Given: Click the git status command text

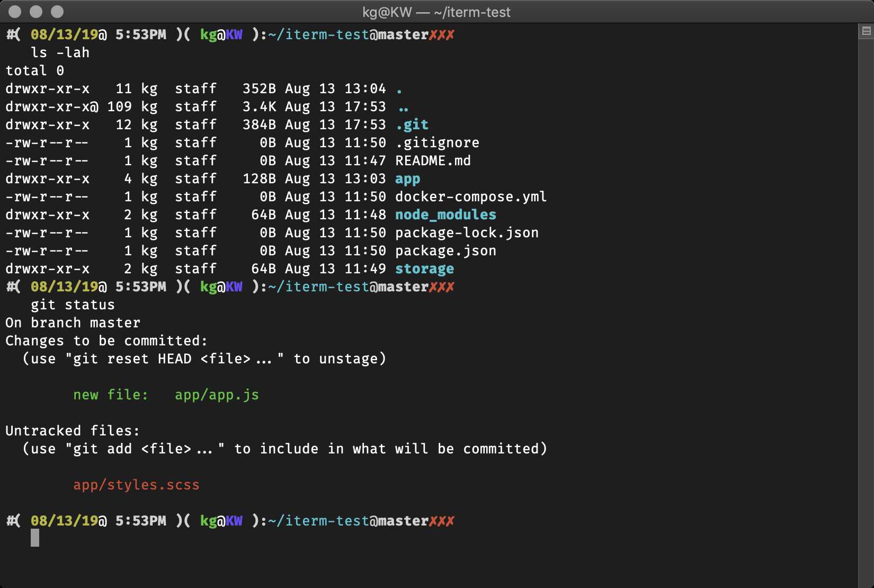Looking at the screenshot, I should (72, 305).
